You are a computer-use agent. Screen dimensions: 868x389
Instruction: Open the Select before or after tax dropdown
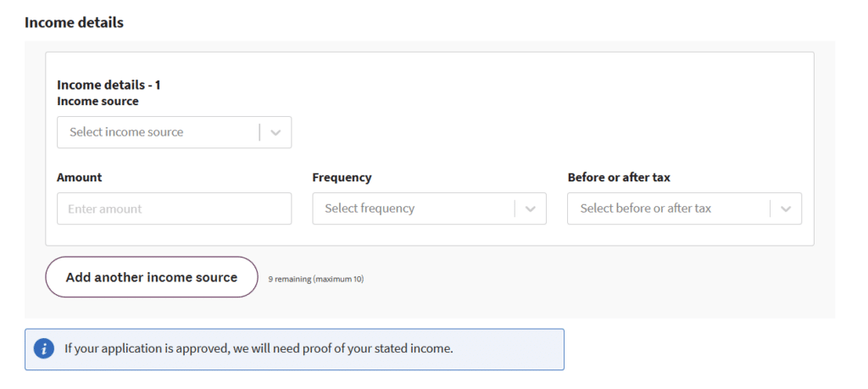[684, 208]
